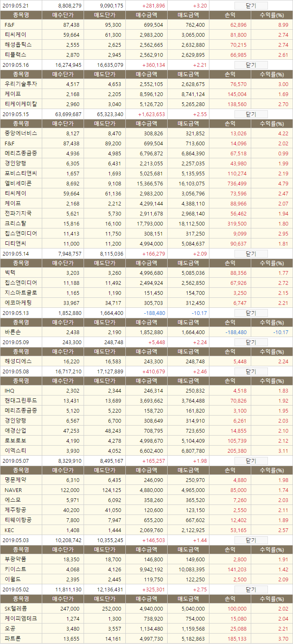
Task: Collapse 2019.05.03 trades using 닫기
Action: coord(251,540)
